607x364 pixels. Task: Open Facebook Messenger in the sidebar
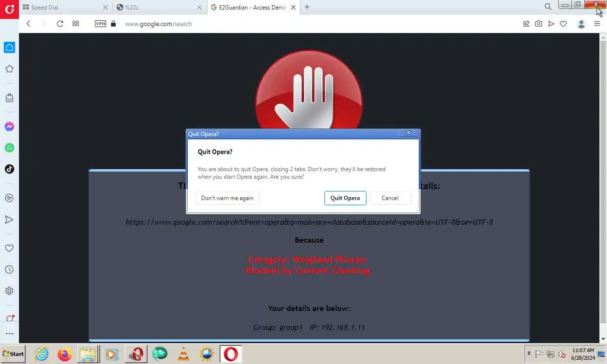pos(9,127)
